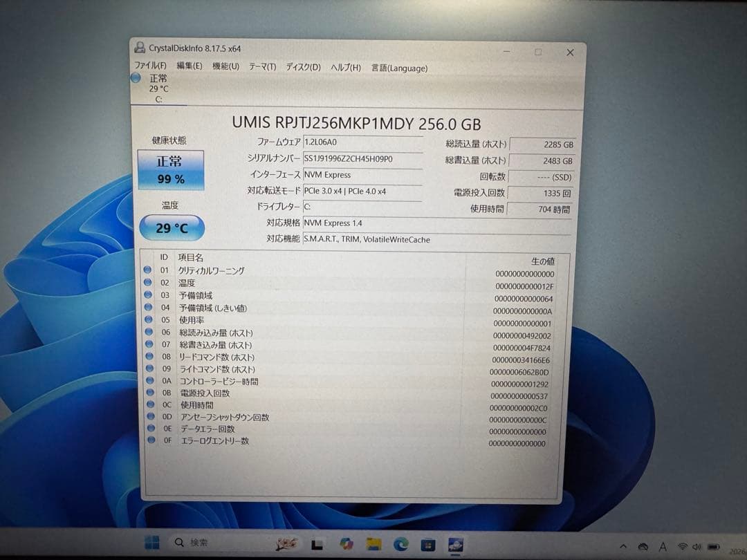Click the ---- (SSD) rotation rate value
Image resolution: width=747 pixels, height=560 pixels.
tap(541, 177)
